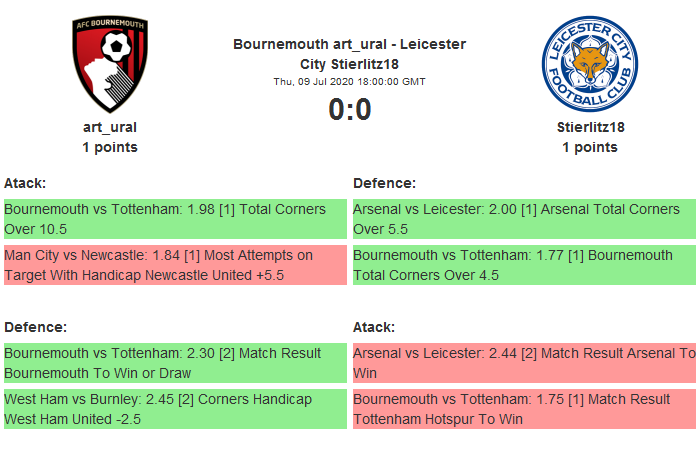The width and height of the screenshot is (700, 460).
Task: Select Tottenham Hotspur To Win bet row
Action: click(x=523, y=409)
